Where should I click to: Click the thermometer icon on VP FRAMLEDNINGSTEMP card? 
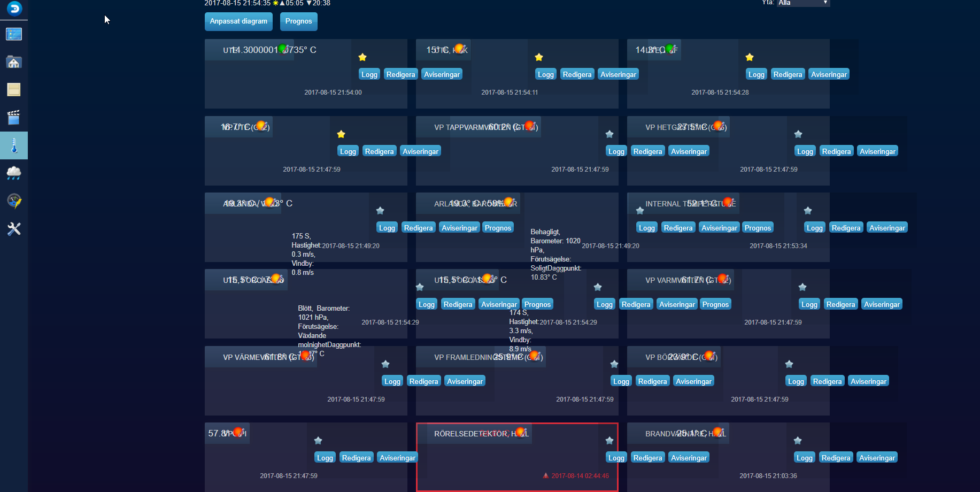[534, 356]
